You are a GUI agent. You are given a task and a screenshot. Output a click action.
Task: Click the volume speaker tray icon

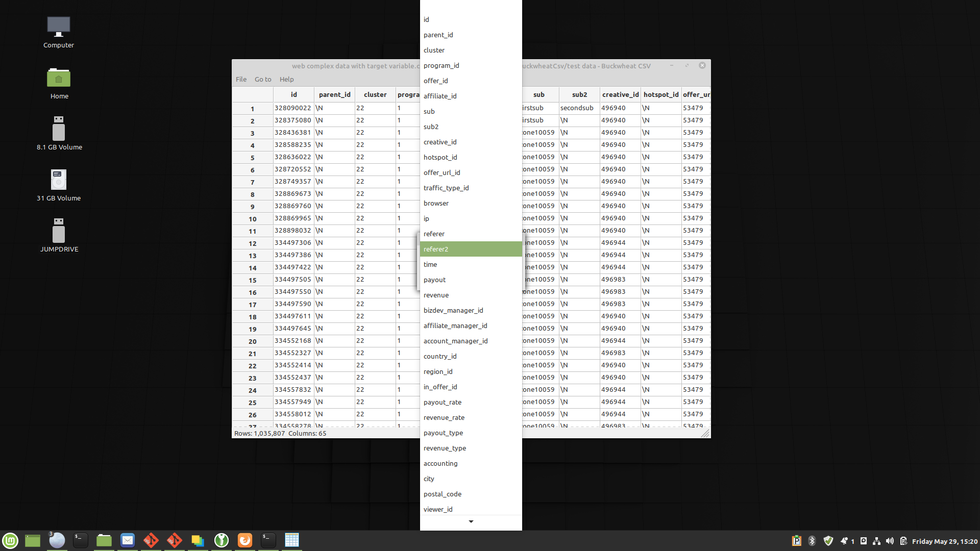click(x=890, y=541)
